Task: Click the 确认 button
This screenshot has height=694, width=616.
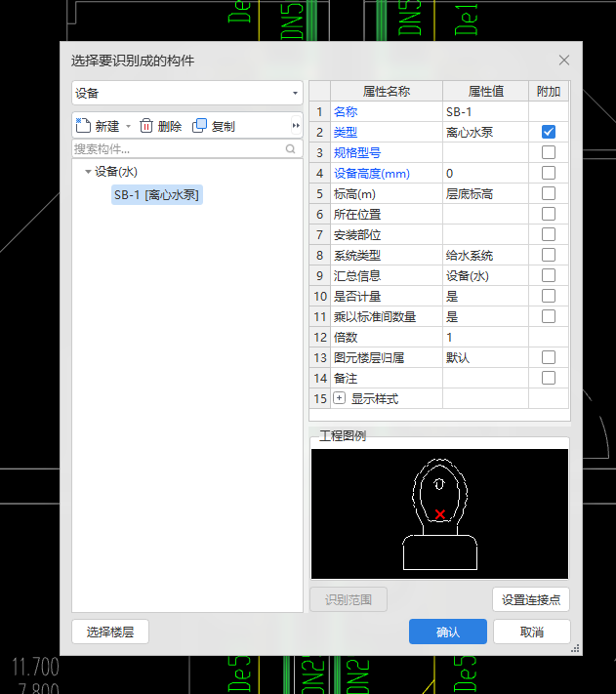Action: (x=448, y=632)
